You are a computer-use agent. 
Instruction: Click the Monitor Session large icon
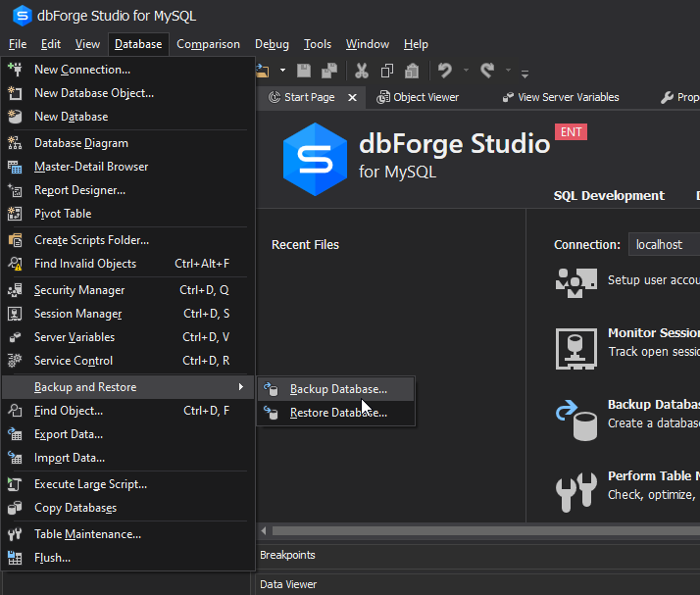[575, 349]
